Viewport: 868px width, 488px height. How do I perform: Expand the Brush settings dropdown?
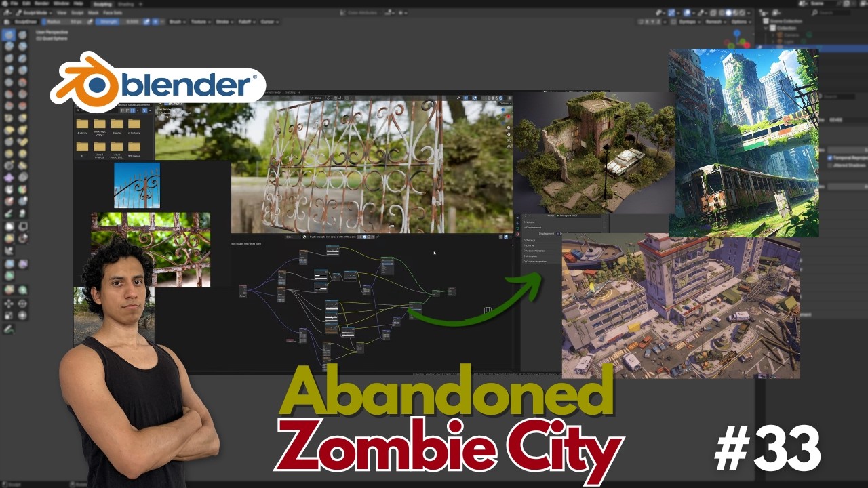click(177, 22)
